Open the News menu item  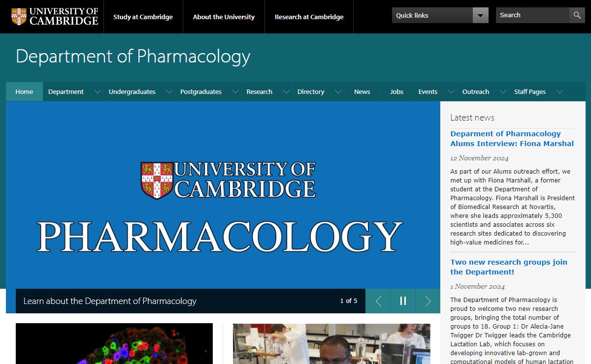point(362,91)
